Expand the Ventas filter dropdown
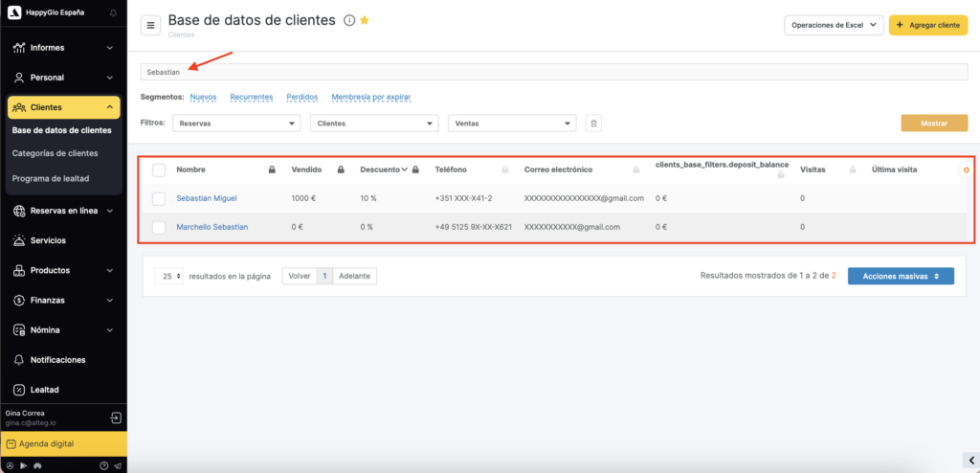980x473 pixels. [513, 124]
